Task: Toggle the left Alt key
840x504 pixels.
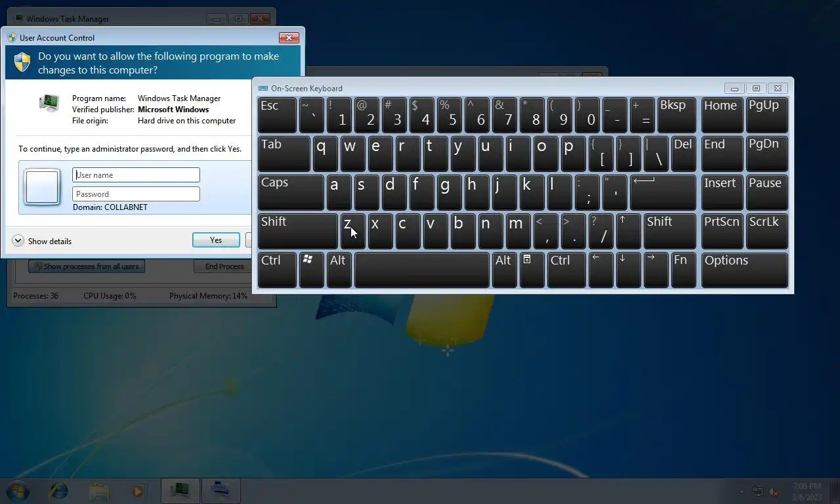Action: (339, 270)
